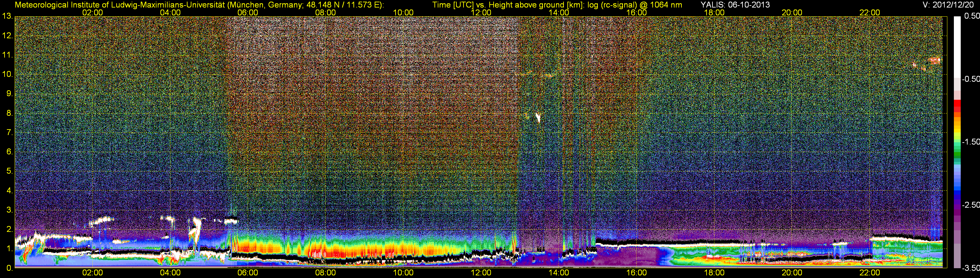Viewport: 980px width, 278px height.
Task: Pick the red segment of the colorbar
Action: pyautogui.click(x=957, y=106)
